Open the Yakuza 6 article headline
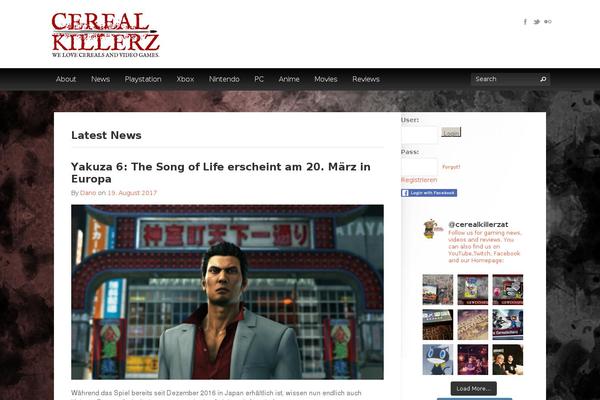 tap(220, 173)
